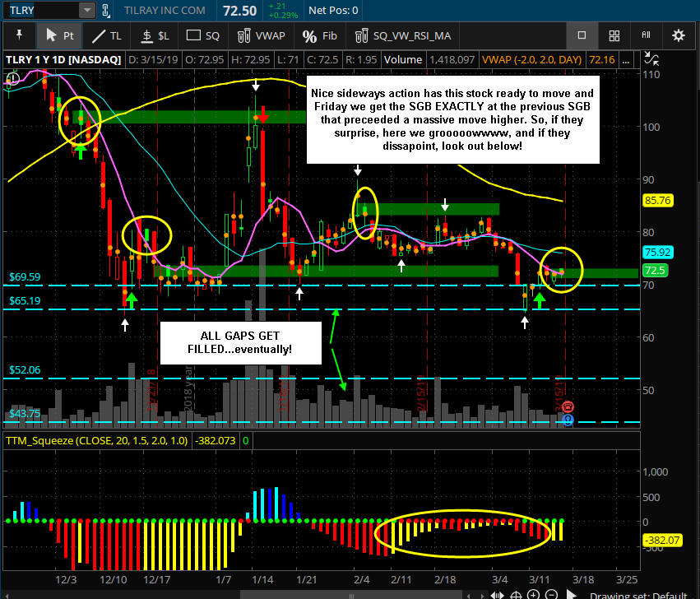The width and height of the screenshot is (700, 599).
Task: Select the TL trendline drawing tool
Action: pos(107,35)
